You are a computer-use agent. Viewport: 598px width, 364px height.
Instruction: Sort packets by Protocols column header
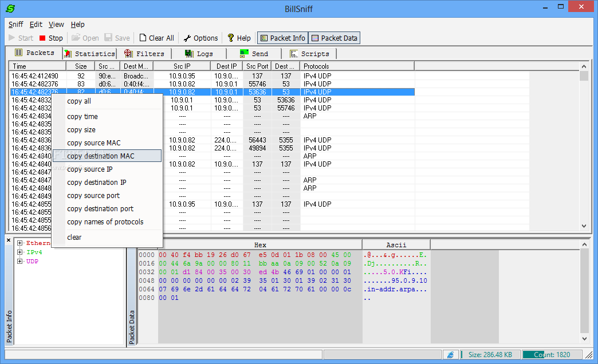pos(357,66)
